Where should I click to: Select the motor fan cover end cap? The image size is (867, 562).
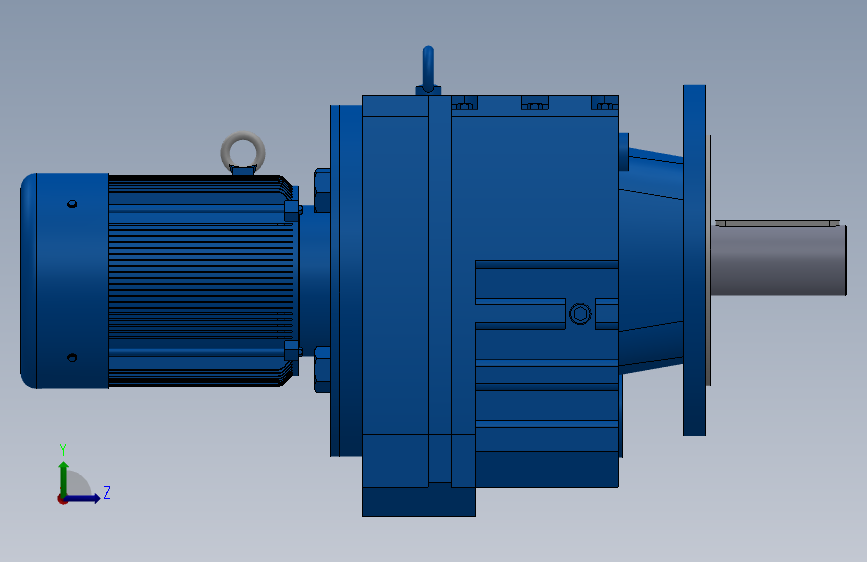[x=65, y=280]
